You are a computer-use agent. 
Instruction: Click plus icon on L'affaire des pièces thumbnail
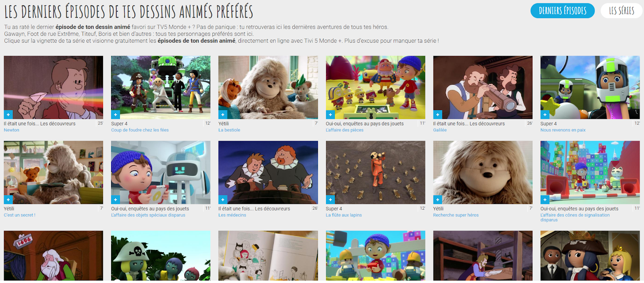[x=330, y=114]
